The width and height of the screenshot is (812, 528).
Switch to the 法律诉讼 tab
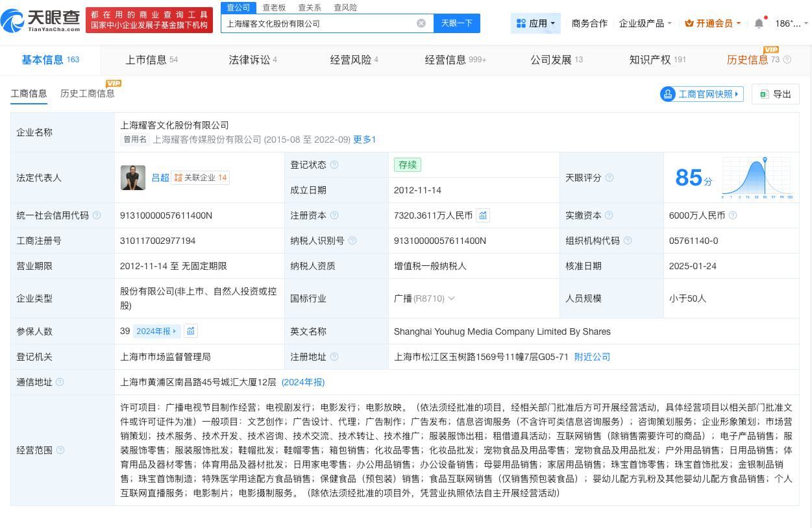(x=252, y=60)
